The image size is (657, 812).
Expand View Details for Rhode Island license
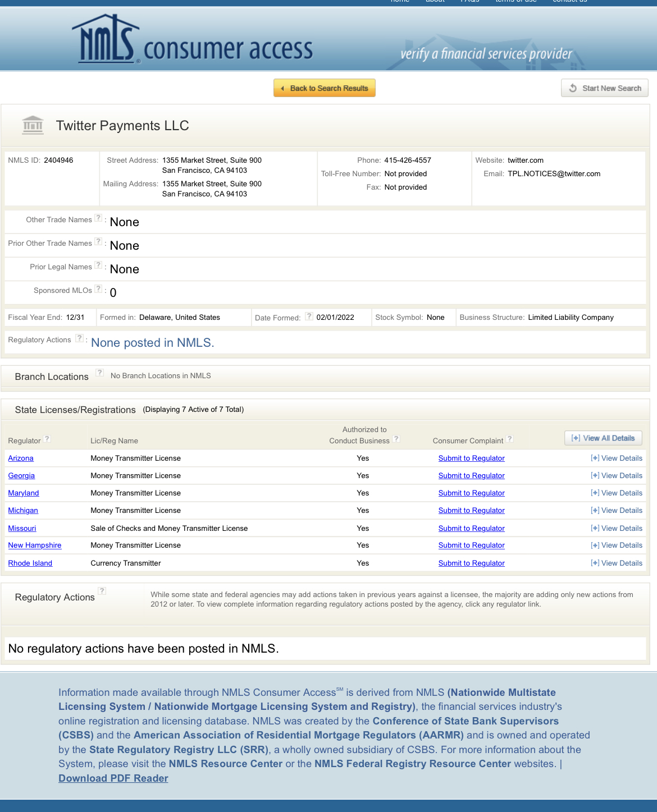click(x=616, y=563)
